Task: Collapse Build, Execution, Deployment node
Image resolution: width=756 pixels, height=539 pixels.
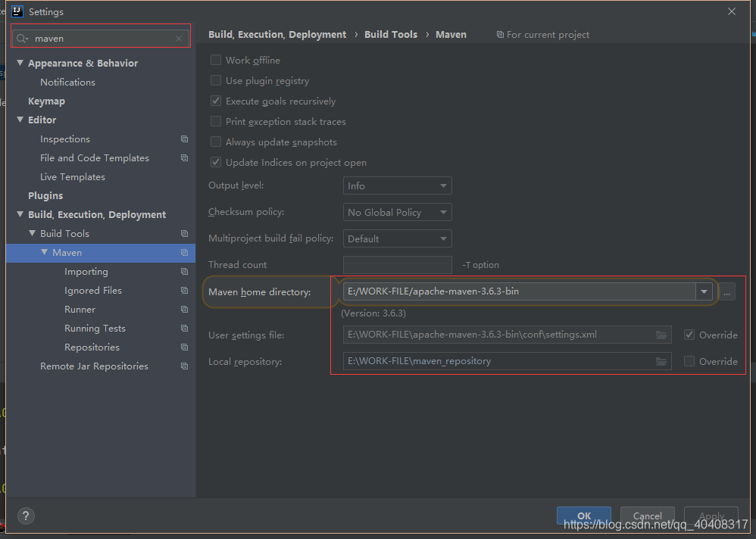Action: (x=20, y=214)
